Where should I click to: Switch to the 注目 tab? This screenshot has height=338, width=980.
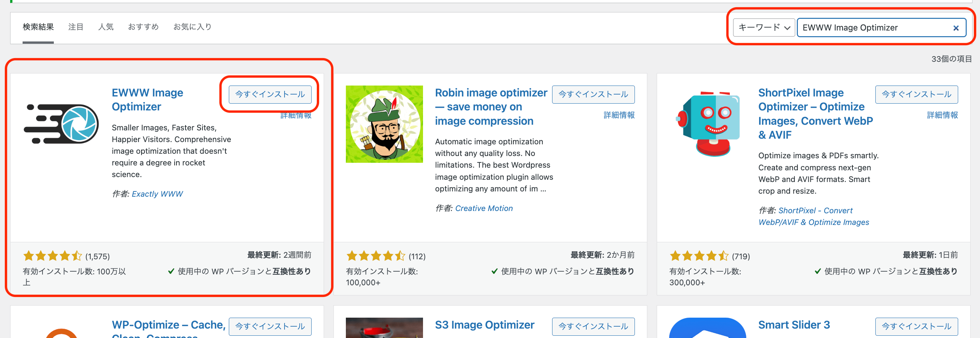tap(76, 27)
